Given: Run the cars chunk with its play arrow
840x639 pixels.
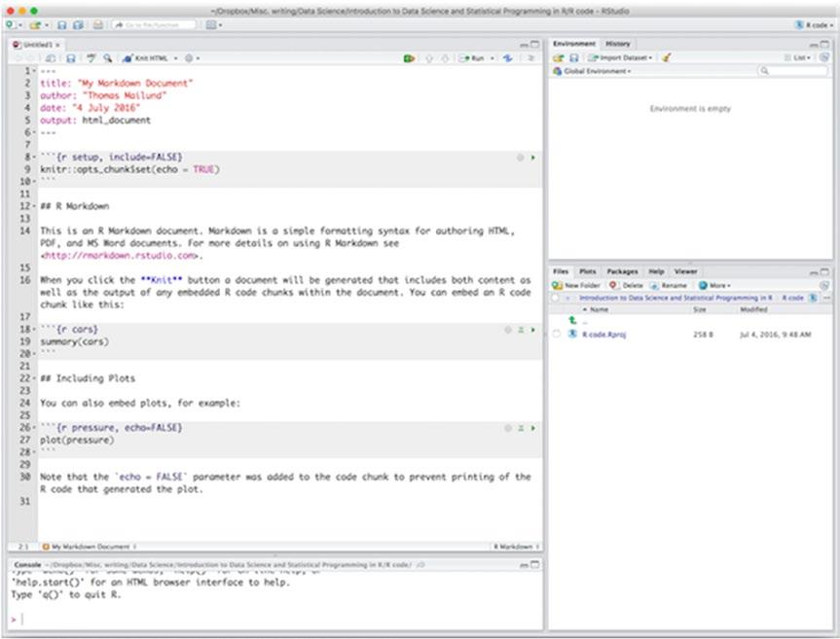Looking at the screenshot, I should (533, 330).
